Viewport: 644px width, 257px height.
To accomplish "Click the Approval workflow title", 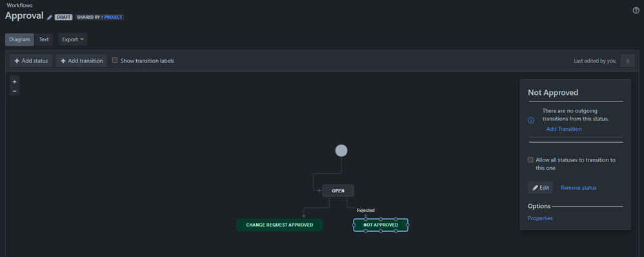I will point(25,15).
